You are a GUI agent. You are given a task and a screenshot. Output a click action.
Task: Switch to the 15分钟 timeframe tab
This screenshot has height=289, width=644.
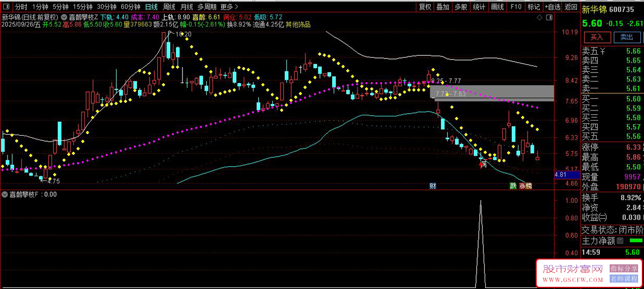tap(82, 7)
